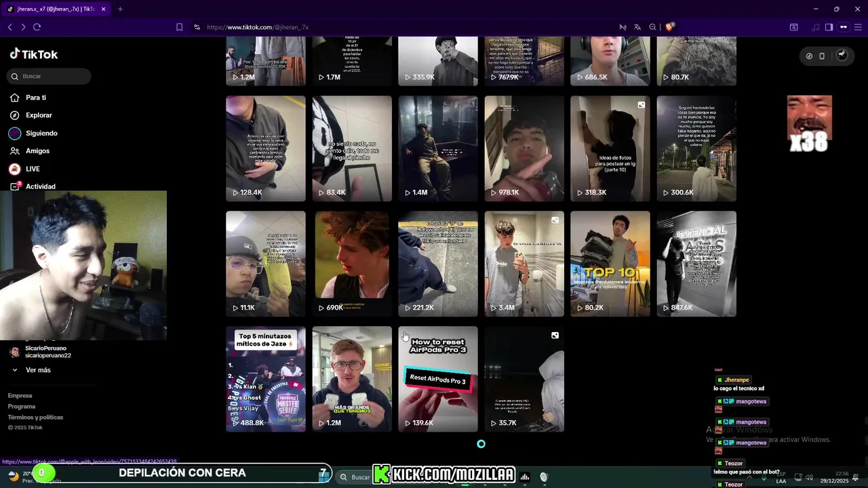
Task: Click the TikTok logo
Action: click(x=34, y=54)
